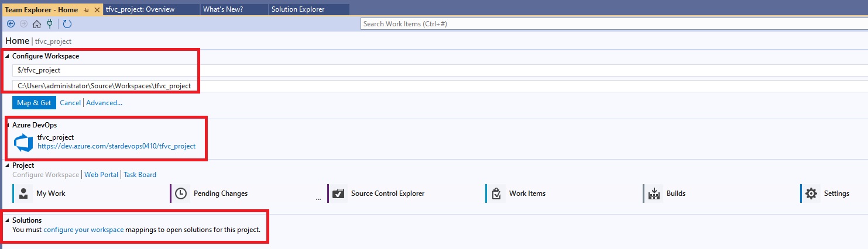The width and height of the screenshot is (868, 249).
Task: Click the Refresh icon in toolbar
Action: (x=67, y=24)
